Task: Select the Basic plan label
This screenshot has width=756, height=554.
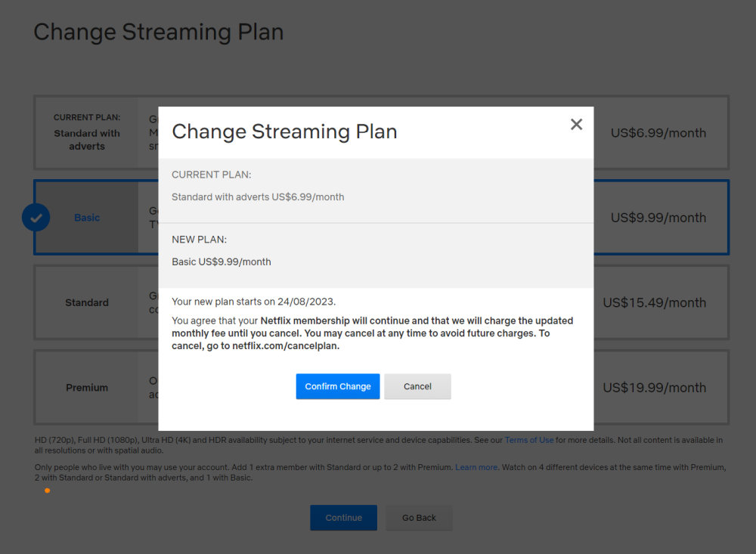Action: (x=87, y=218)
